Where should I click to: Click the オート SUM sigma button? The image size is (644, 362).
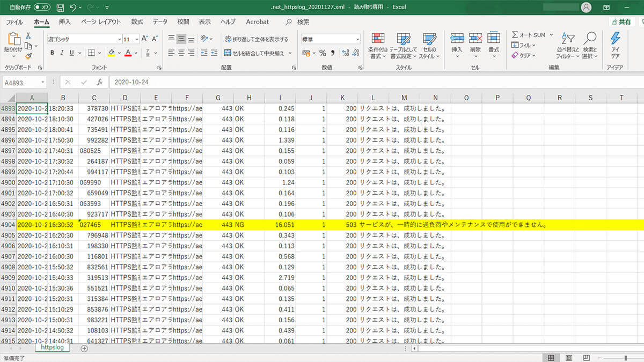[528, 35]
